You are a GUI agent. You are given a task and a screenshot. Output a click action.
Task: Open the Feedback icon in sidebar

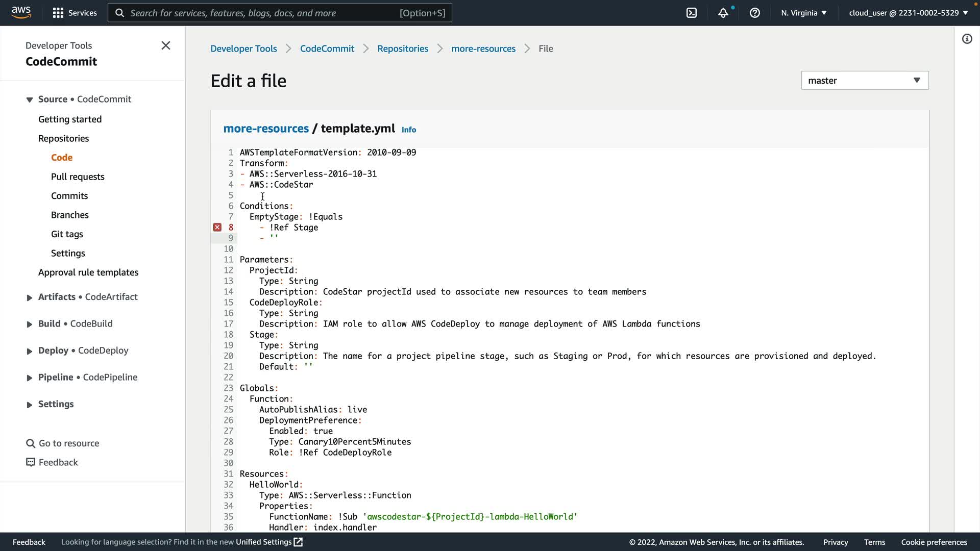[x=31, y=462]
